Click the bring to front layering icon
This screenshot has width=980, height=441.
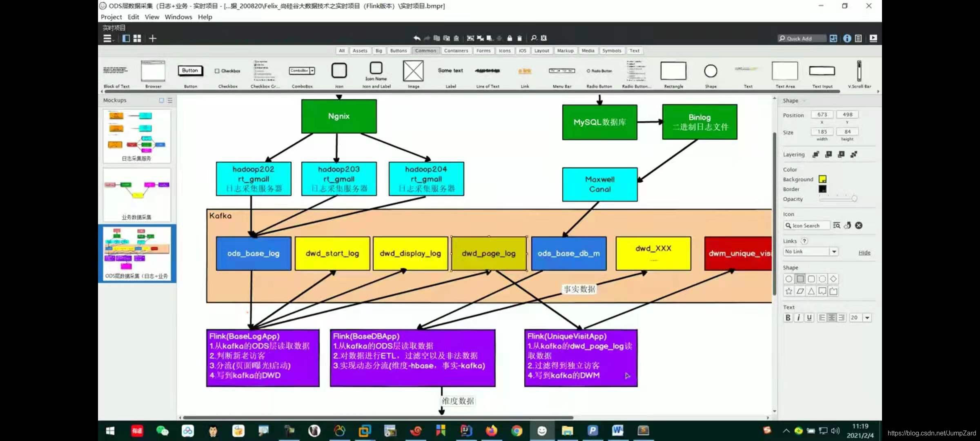click(815, 154)
